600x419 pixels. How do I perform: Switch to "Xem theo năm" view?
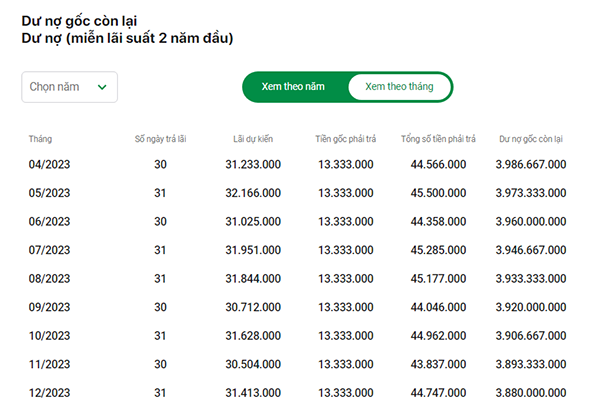point(293,87)
